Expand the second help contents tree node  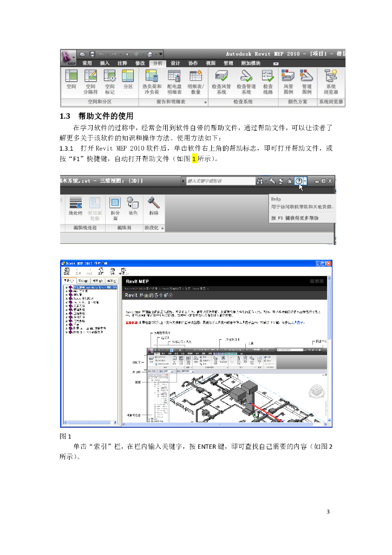pos(67,291)
